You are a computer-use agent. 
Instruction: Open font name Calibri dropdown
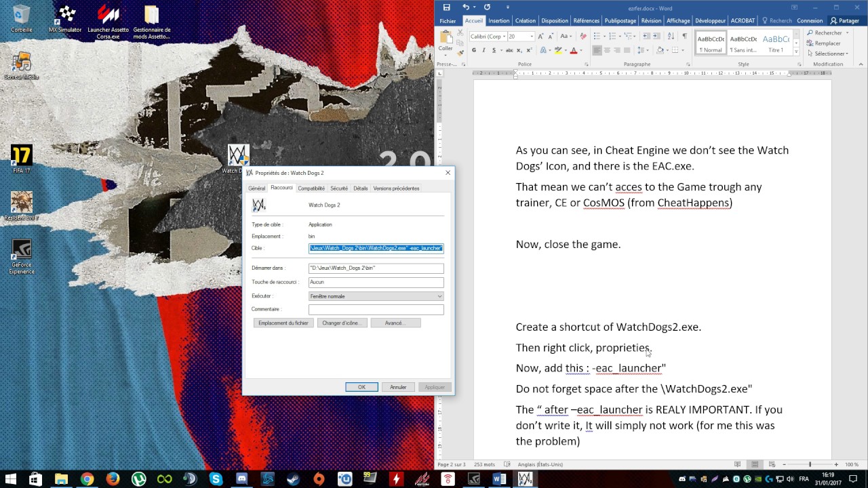(504, 37)
